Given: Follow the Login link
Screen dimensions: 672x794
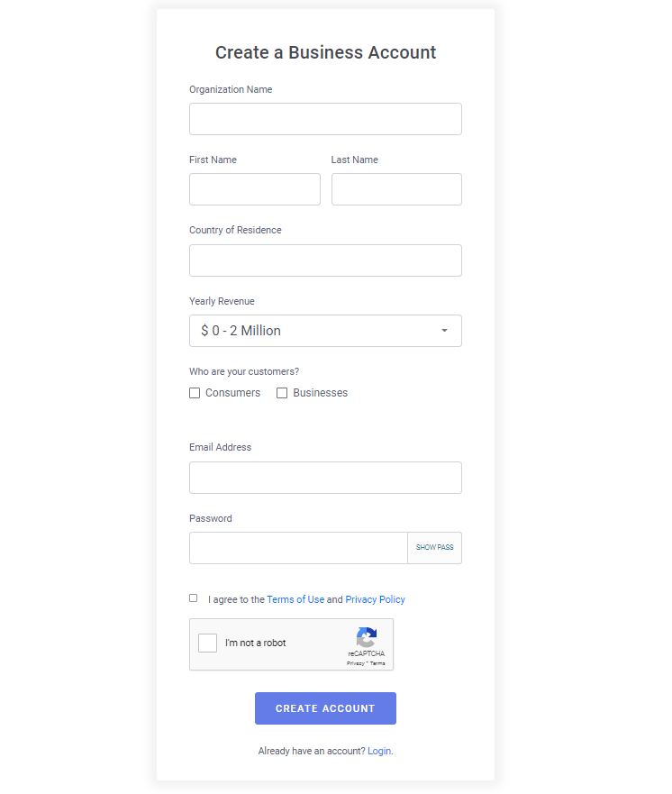Looking at the screenshot, I should 379,751.
